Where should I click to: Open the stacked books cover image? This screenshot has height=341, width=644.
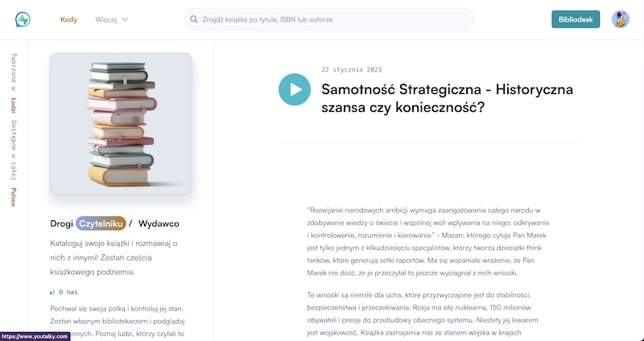122,124
